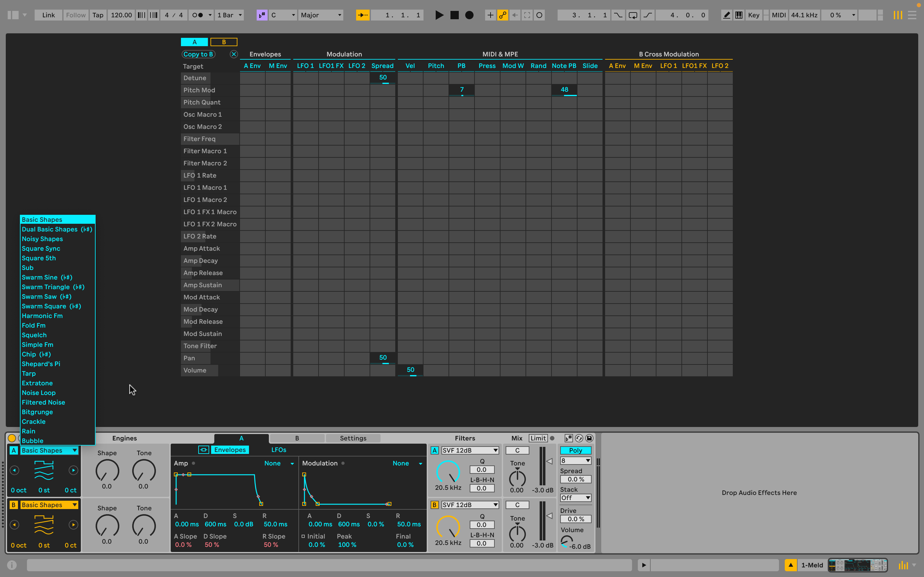The height and width of the screenshot is (577, 924).
Task: Adjust the filter A frequency knob
Action: [448, 472]
